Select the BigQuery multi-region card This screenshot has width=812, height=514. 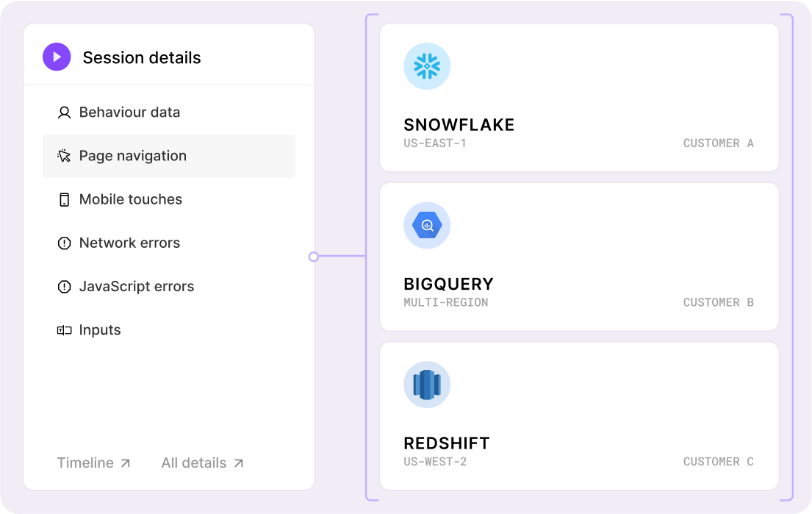[x=579, y=257]
